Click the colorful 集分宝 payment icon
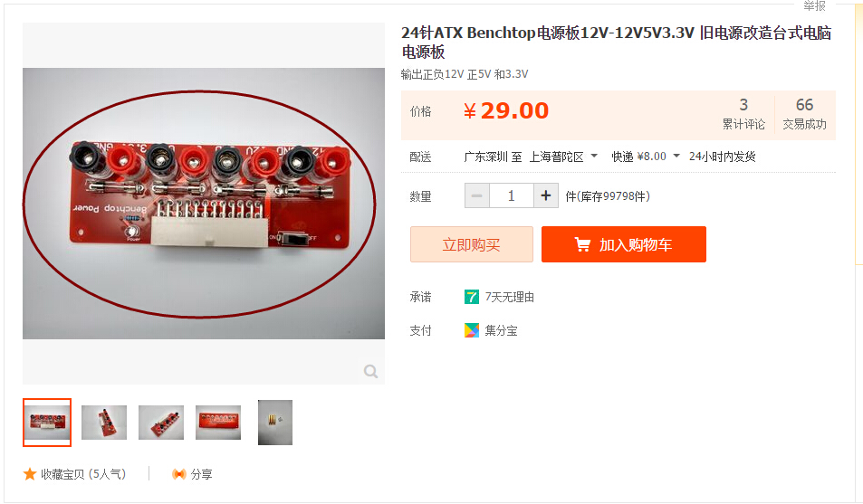863x504 pixels. 472,330
